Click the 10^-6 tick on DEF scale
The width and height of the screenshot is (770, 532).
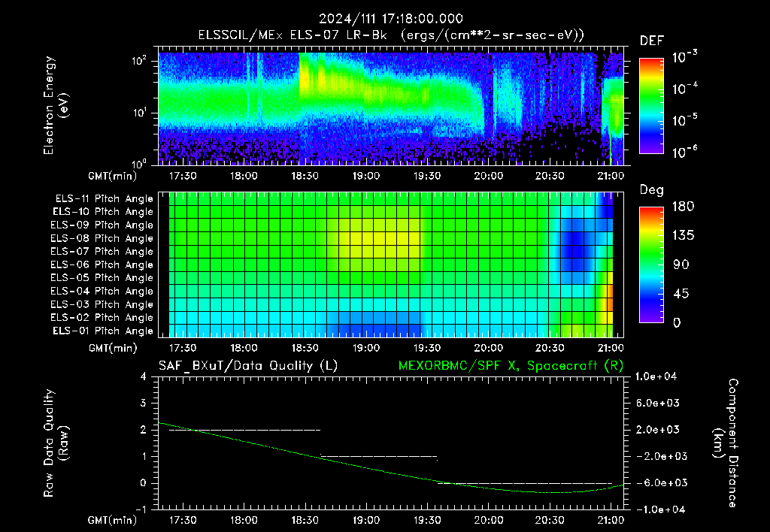pyautogui.click(x=684, y=152)
